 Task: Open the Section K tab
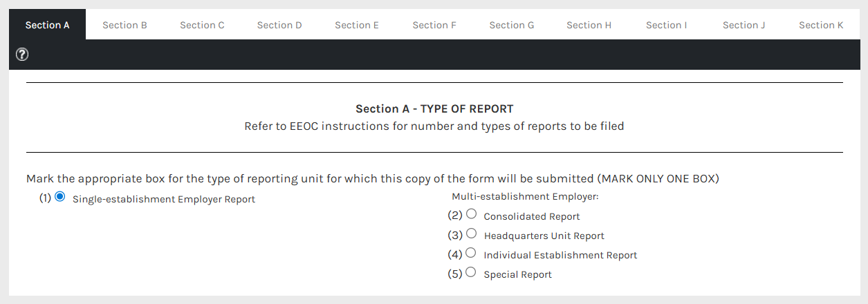(x=821, y=25)
